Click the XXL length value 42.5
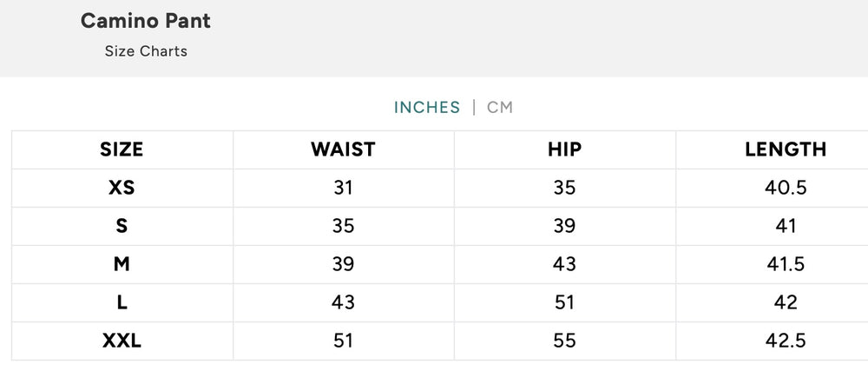Image resolution: width=868 pixels, height=391 pixels. tap(786, 341)
